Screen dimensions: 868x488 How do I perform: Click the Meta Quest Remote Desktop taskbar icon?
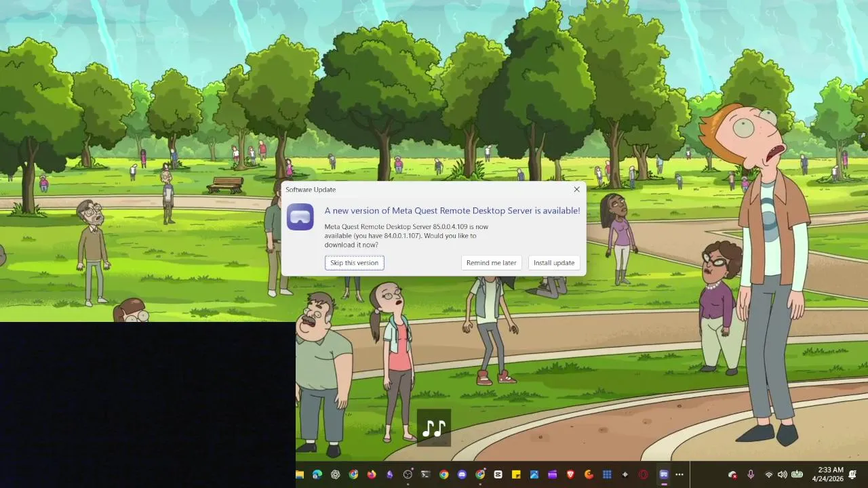click(x=664, y=474)
